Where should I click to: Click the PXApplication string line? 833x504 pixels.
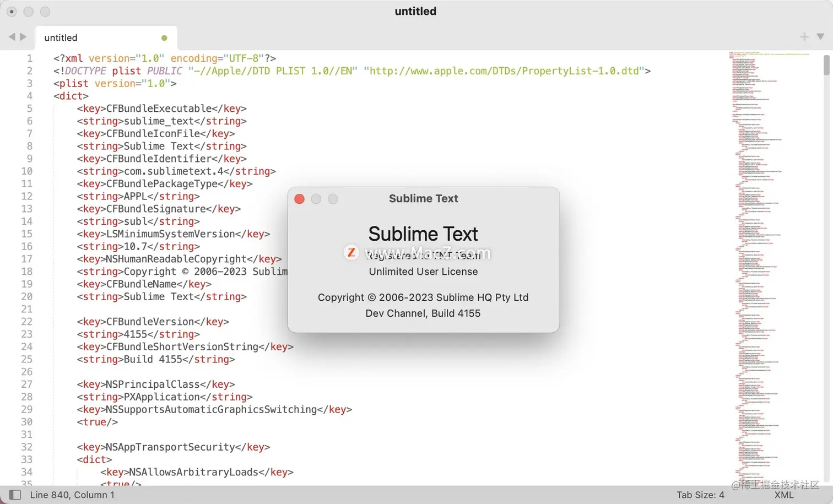tap(165, 397)
